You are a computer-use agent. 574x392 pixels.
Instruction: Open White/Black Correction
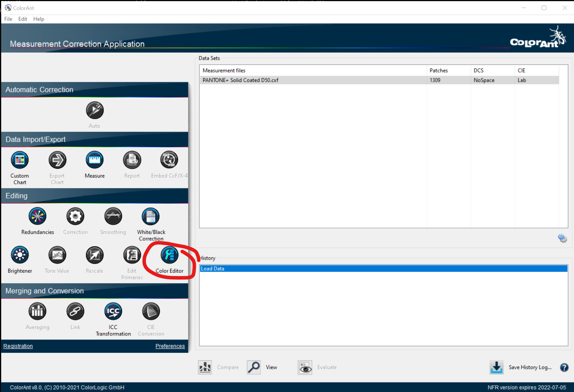coord(150,216)
